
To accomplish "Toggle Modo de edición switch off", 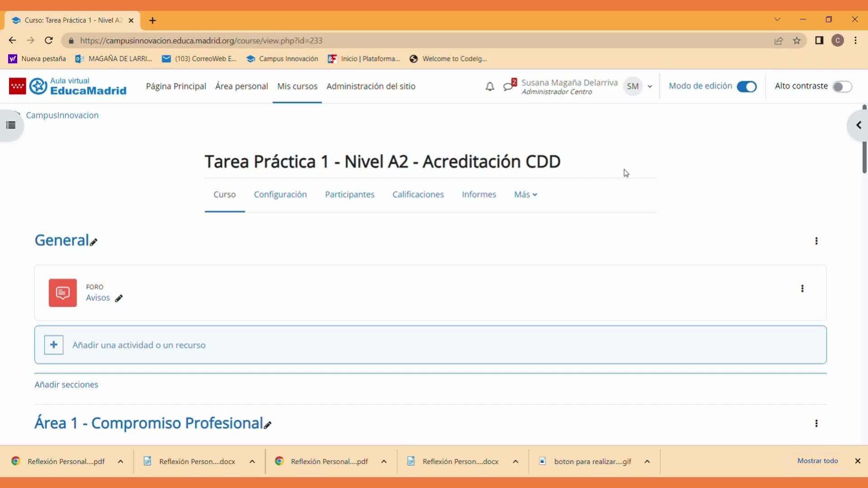I will click(746, 86).
